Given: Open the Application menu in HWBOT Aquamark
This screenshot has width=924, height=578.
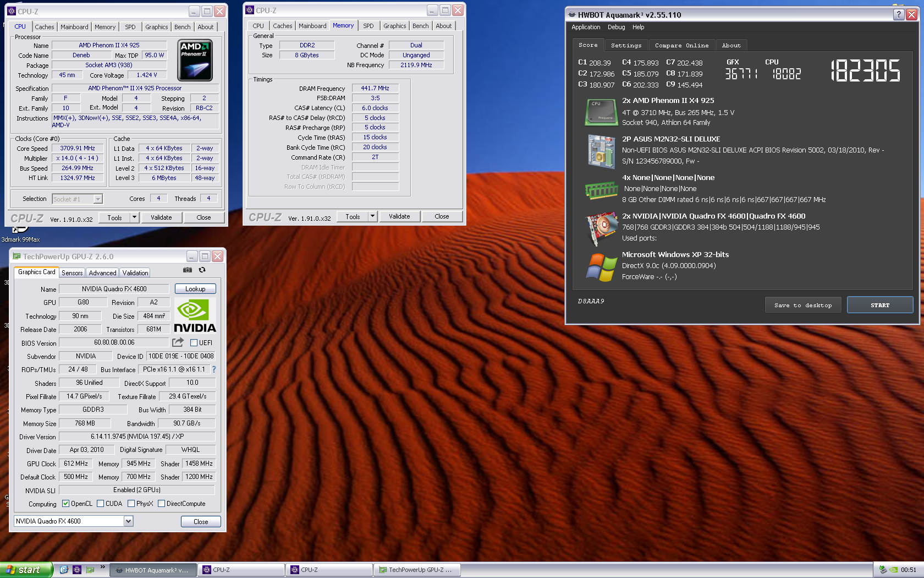Looking at the screenshot, I should click(x=586, y=27).
